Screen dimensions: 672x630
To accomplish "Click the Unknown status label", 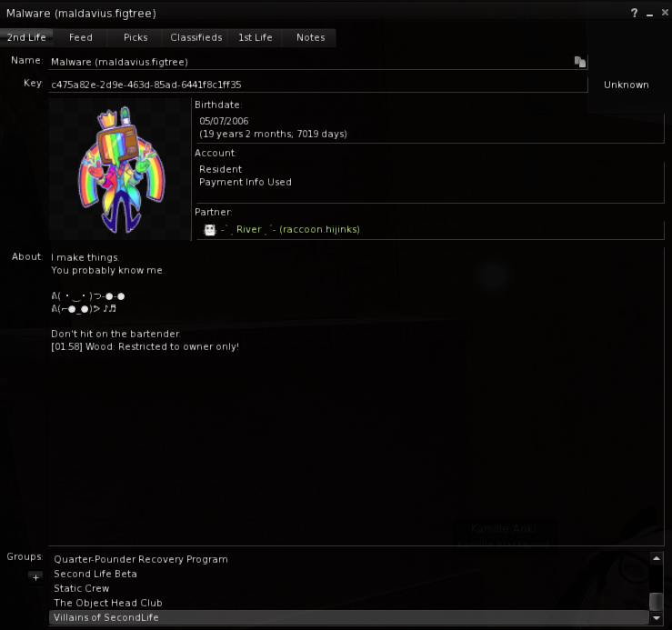I will click(627, 85).
